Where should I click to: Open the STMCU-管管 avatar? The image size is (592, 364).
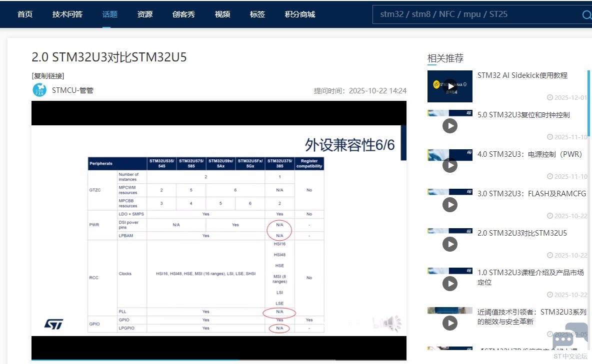click(39, 90)
